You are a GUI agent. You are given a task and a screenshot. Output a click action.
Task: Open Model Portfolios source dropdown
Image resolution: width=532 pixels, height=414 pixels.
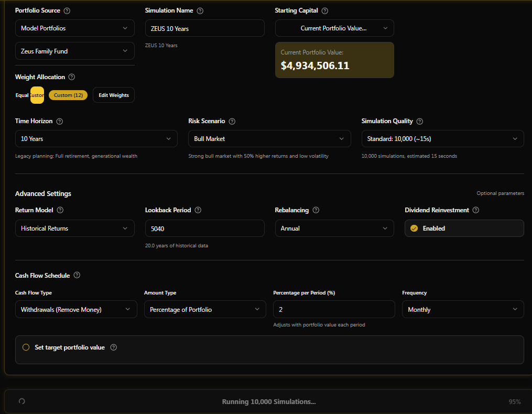tap(74, 28)
